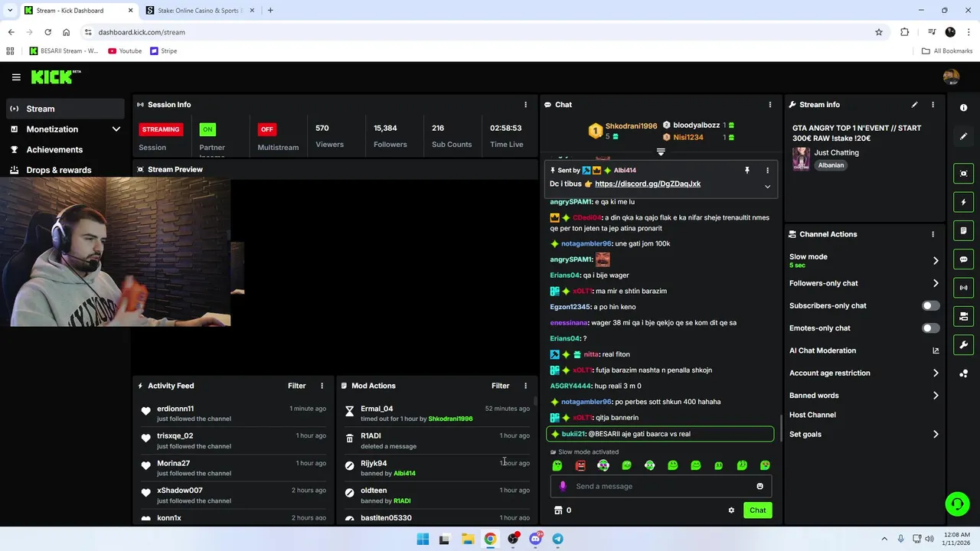Image resolution: width=980 pixels, height=551 pixels.
Task: Insert the red angry emote
Action: pyautogui.click(x=580, y=465)
